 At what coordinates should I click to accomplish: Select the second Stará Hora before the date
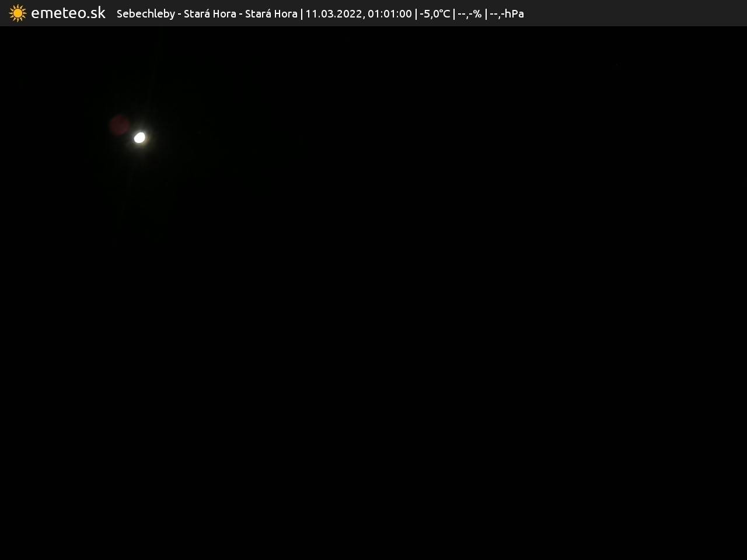click(x=271, y=13)
